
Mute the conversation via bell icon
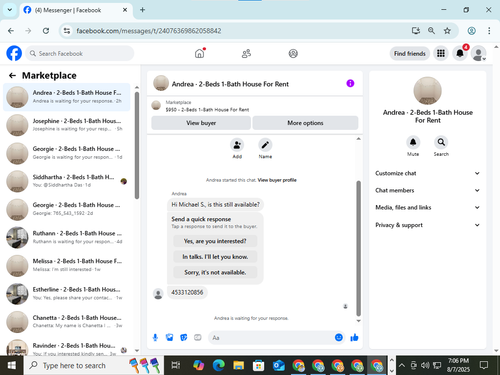coord(413,142)
